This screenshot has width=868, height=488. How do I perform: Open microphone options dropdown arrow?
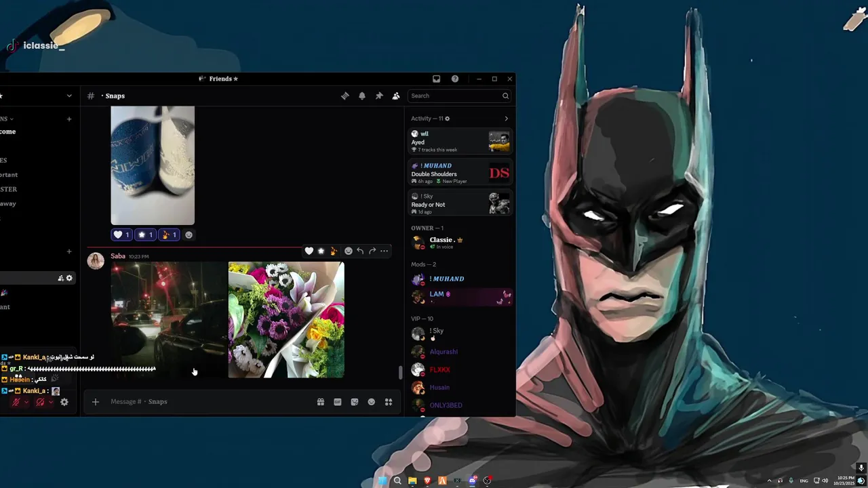pos(26,403)
